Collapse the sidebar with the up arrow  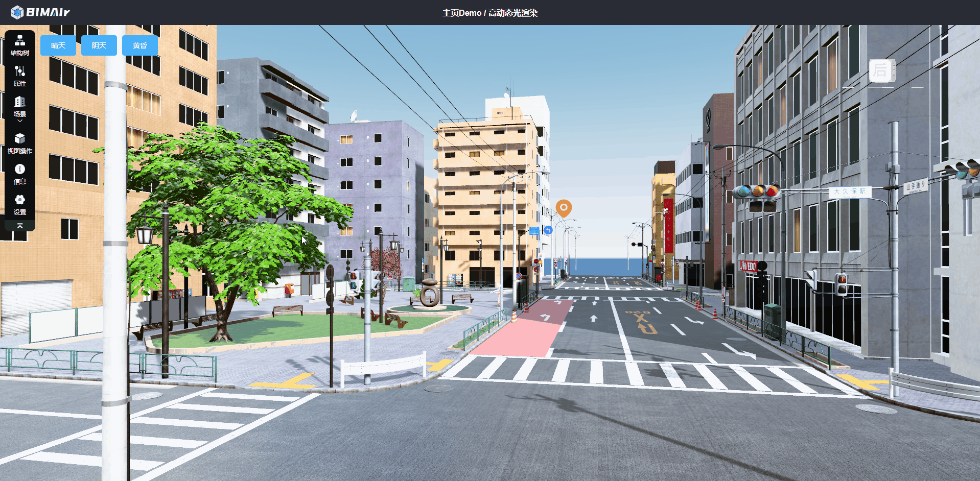20,225
